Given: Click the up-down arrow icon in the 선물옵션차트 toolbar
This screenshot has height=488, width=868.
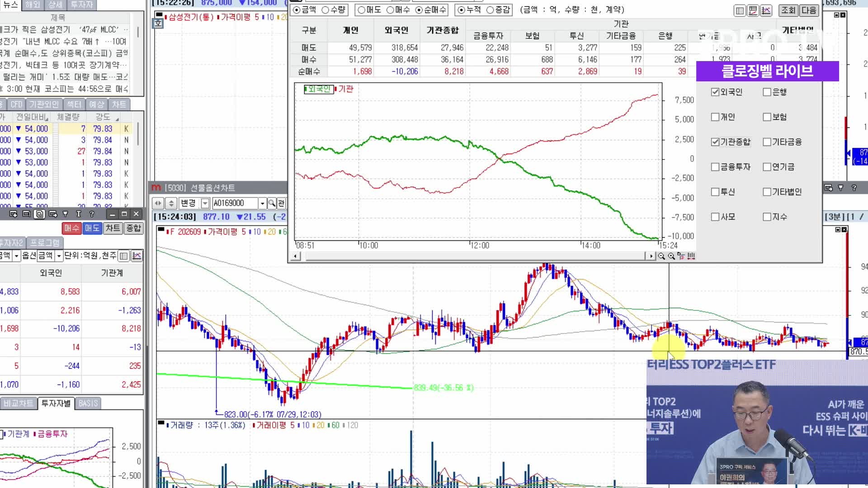Looking at the screenshot, I should [171, 203].
